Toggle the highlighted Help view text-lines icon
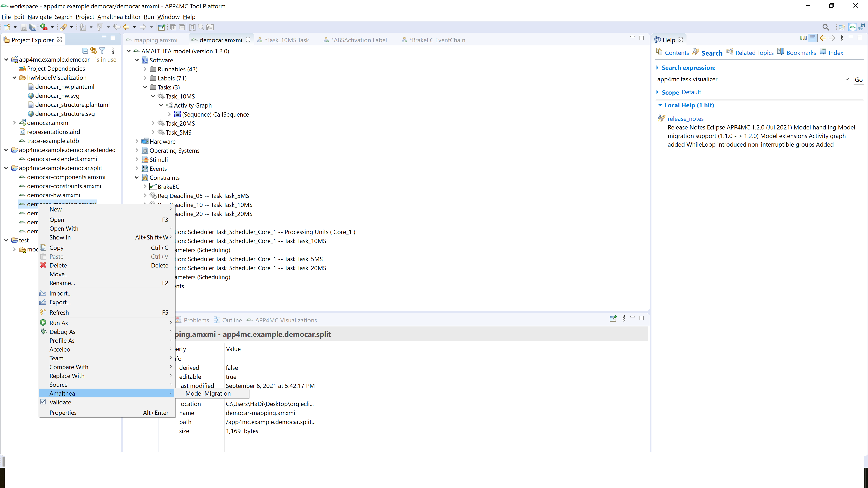The image size is (868, 488). click(x=813, y=38)
